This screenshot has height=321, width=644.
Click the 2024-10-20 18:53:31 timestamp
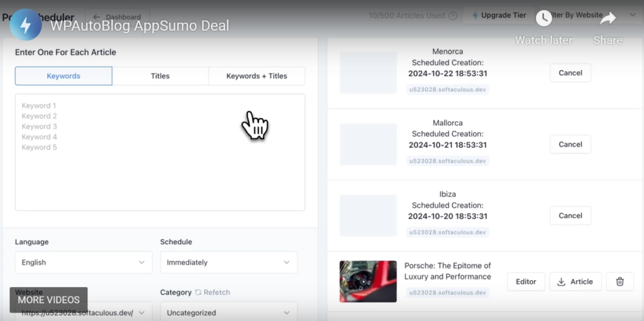tap(448, 216)
